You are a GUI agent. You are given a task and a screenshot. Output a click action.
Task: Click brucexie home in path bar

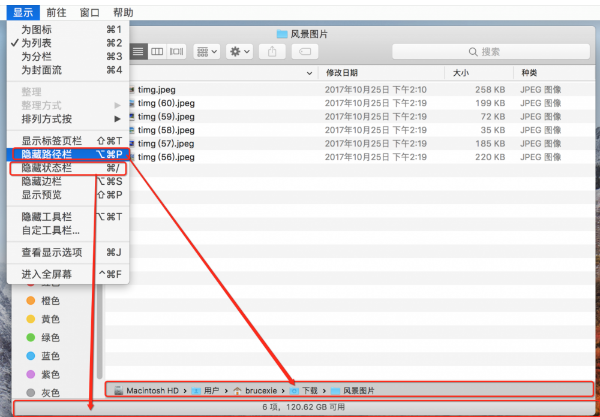255,391
